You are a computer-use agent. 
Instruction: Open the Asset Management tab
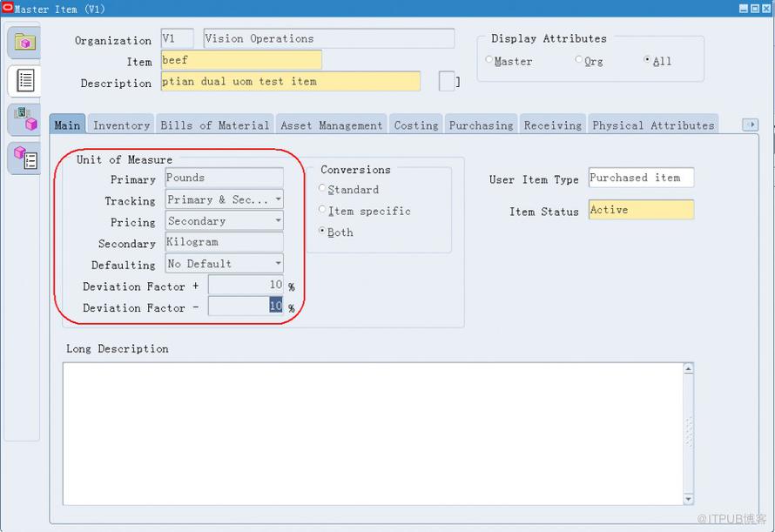click(x=332, y=125)
